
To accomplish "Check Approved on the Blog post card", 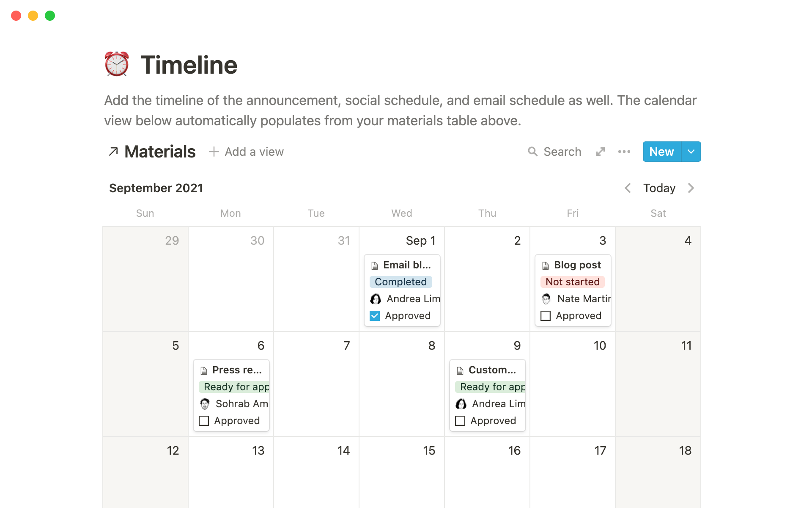I will (546, 316).
